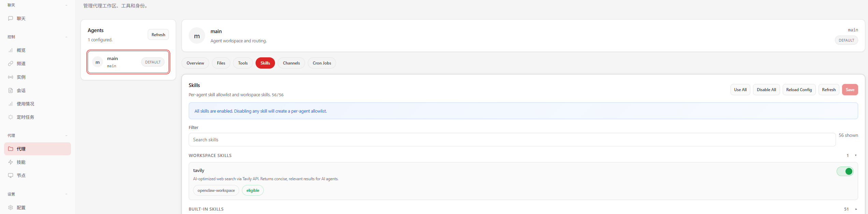Click the 会话 document icon
Image resolution: width=868 pixels, height=214 pixels.
coord(11,90)
